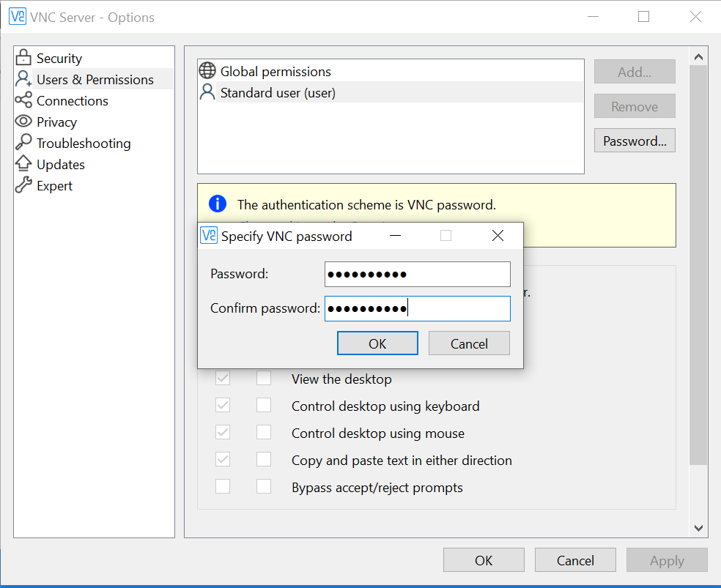Viewport: 721px width, 588px height.
Task: Toggle the ticked checkbox for Control desktop using mouse
Action: (x=223, y=433)
